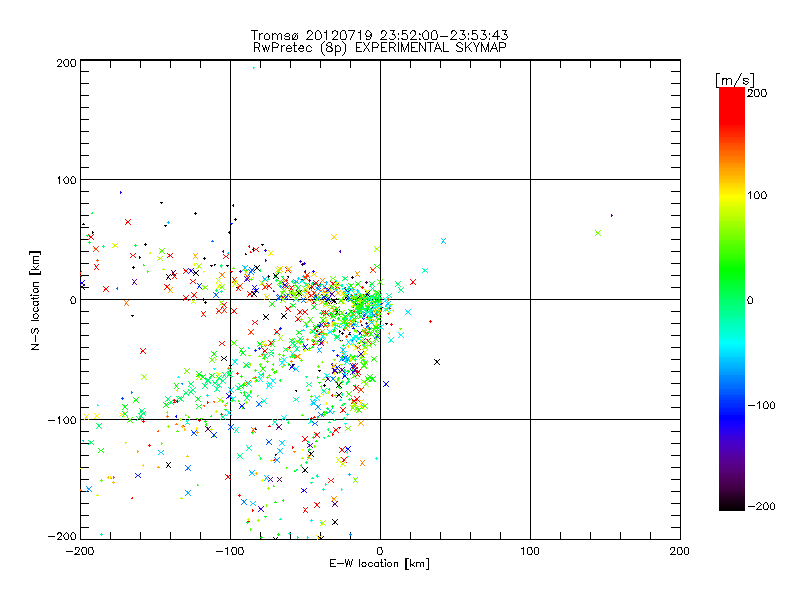Click the y-axis tick label '-200'
This screenshot has width=800, height=600.
pyautogui.click(x=63, y=536)
